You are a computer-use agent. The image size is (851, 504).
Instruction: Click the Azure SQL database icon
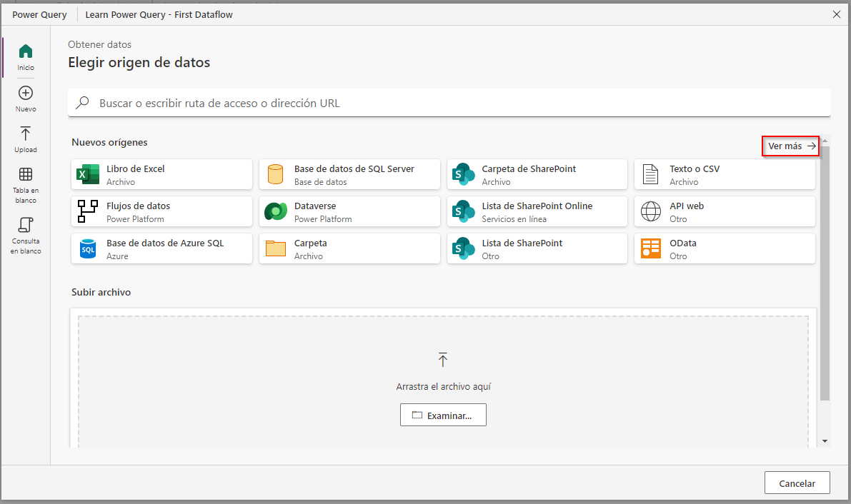[88, 248]
